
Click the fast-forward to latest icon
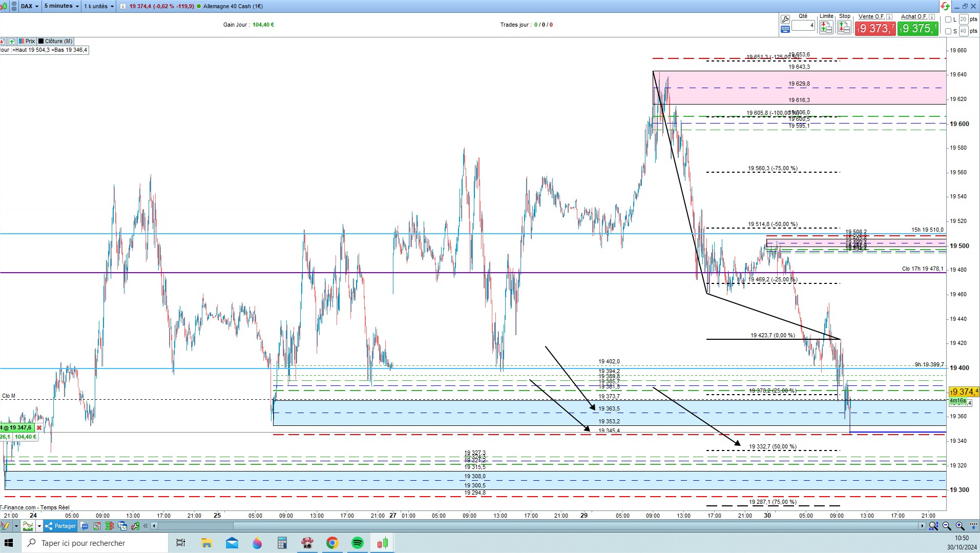(x=973, y=526)
